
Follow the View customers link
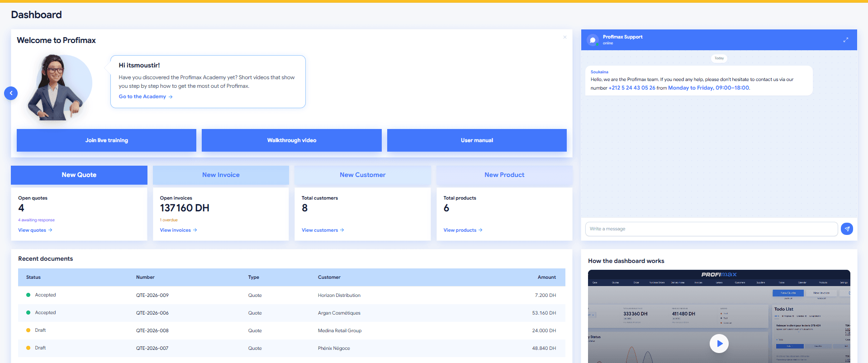click(323, 230)
